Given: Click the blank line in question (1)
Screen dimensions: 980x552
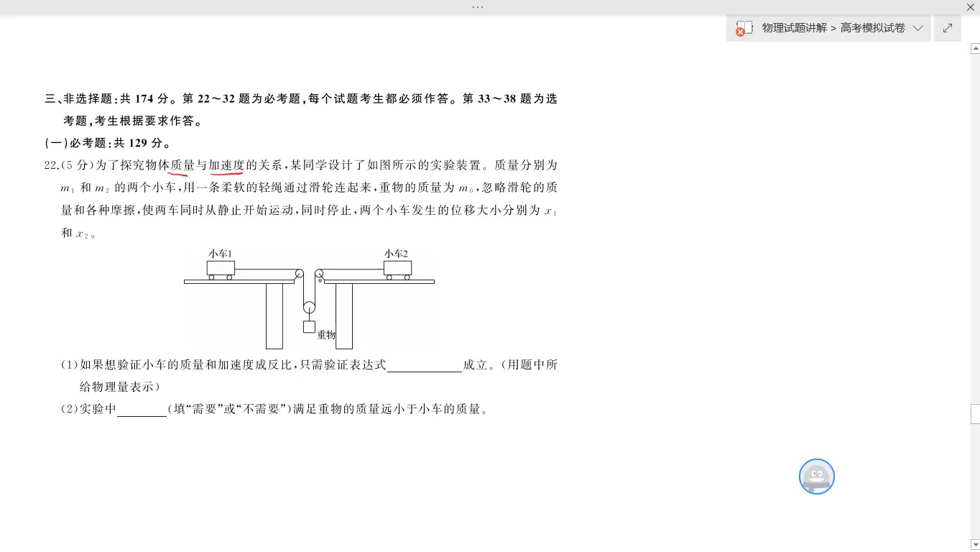Looking at the screenshot, I should 424,365.
